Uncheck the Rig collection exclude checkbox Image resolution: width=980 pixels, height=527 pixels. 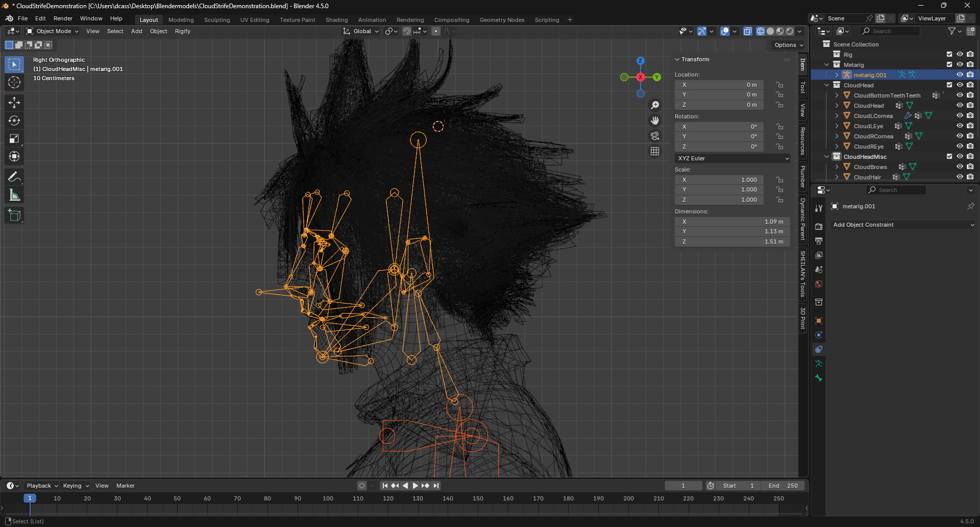[x=949, y=55]
